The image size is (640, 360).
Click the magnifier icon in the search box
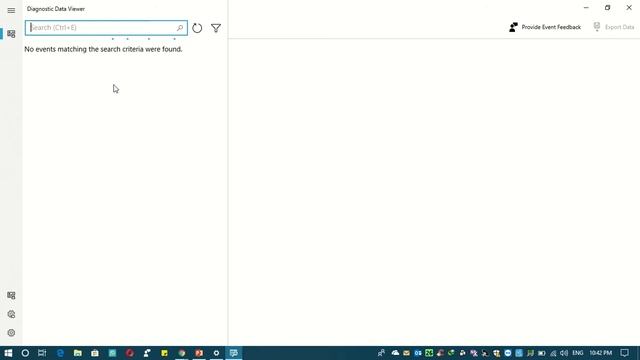(x=180, y=28)
